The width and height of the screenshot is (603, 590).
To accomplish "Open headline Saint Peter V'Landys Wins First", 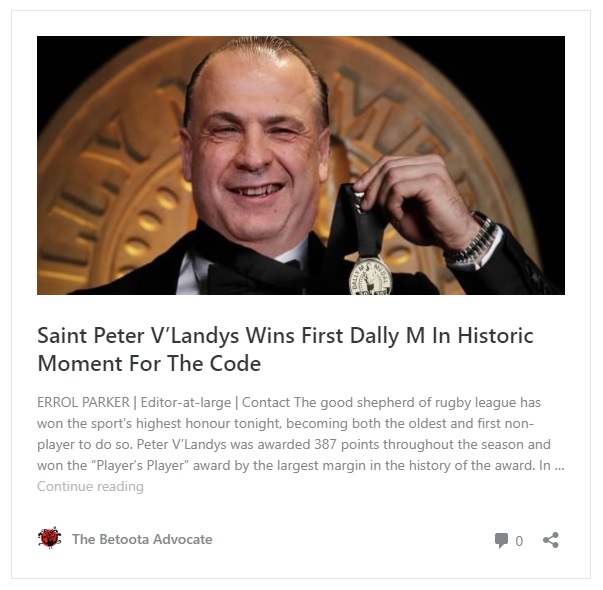I will point(285,335).
